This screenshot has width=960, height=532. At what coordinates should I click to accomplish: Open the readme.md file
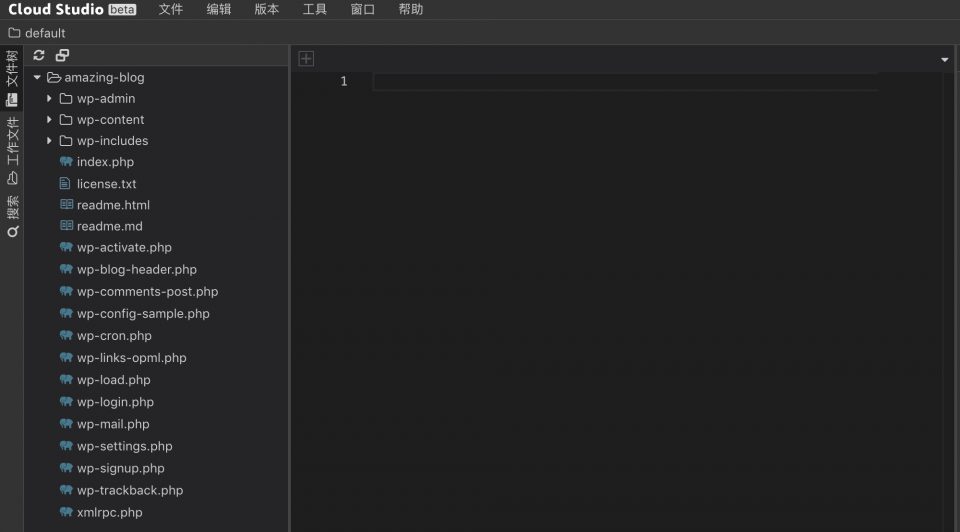[110, 226]
